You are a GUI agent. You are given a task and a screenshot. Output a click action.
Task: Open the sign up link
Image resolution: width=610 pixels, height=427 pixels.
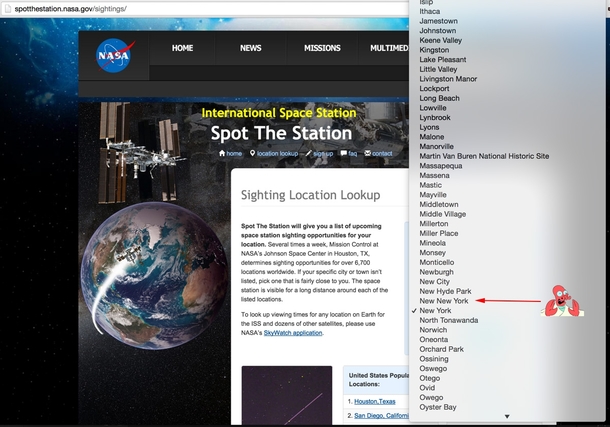pos(319,154)
